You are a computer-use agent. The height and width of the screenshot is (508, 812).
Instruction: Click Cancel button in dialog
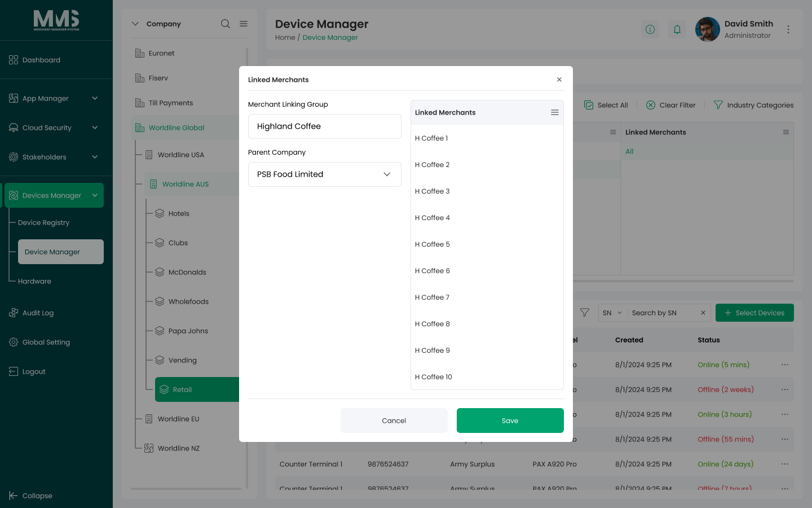pyautogui.click(x=394, y=421)
